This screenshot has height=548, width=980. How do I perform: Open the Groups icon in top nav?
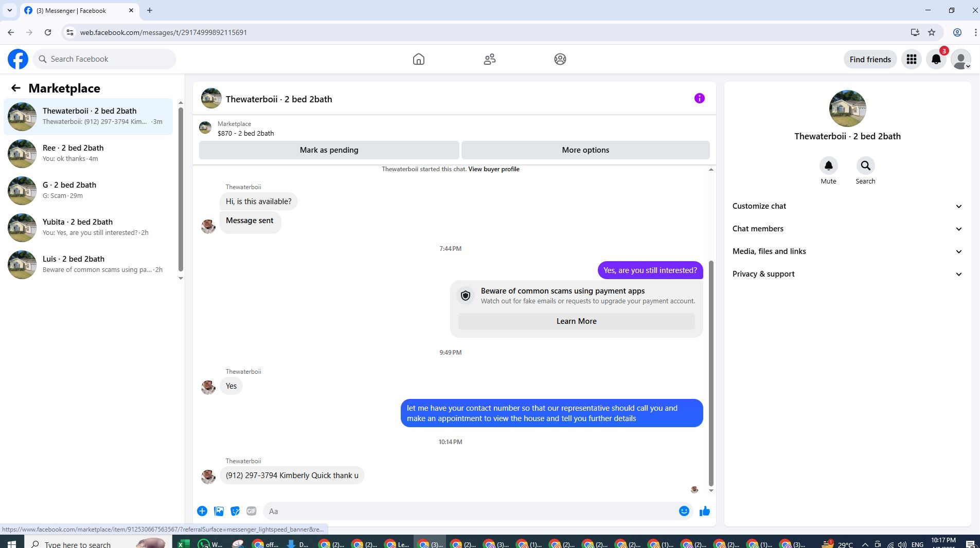(x=560, y=59)
